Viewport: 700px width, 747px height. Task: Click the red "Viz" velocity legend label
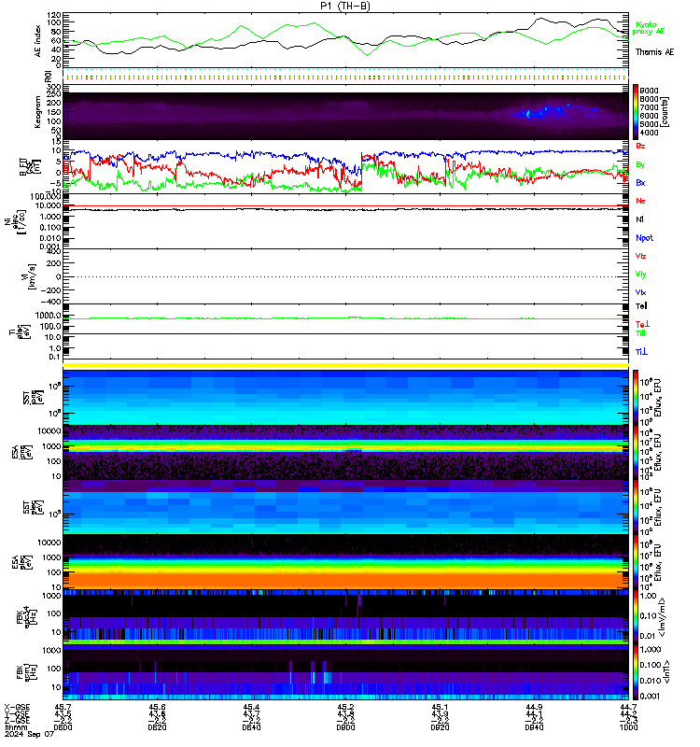click(x=640, y=256)
